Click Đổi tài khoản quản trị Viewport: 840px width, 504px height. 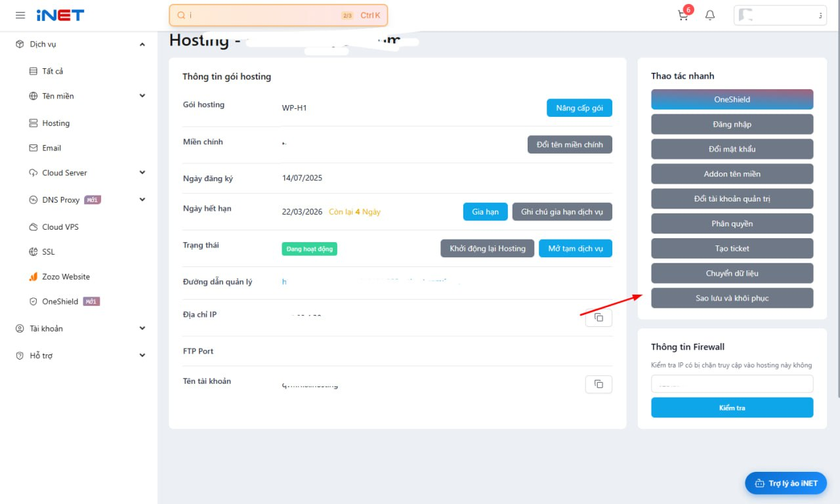coord(732,199)
